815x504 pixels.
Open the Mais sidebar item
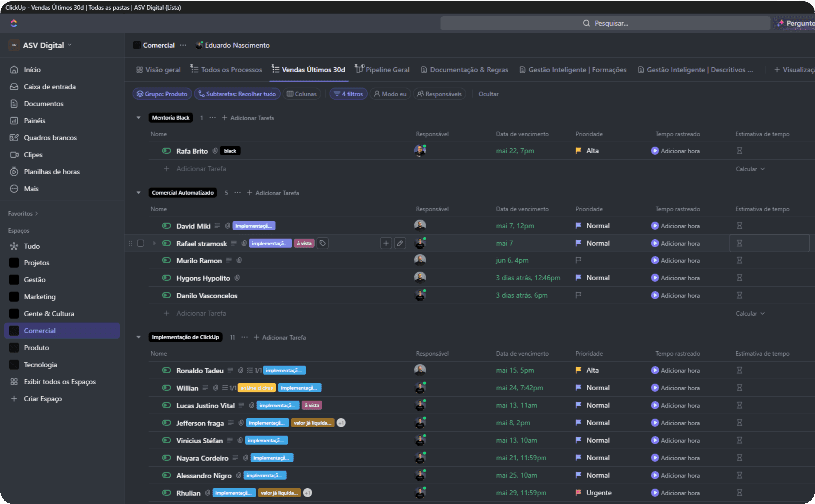(31, 189)
